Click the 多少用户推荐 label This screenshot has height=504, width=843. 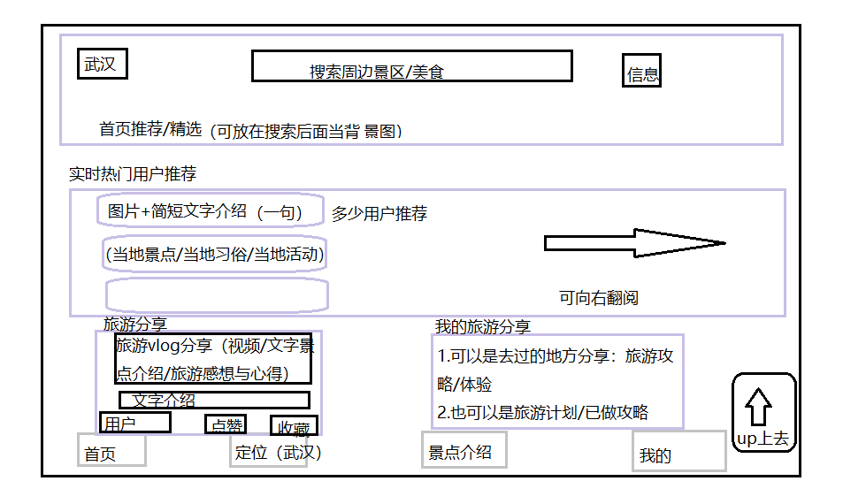pos(379,214)
